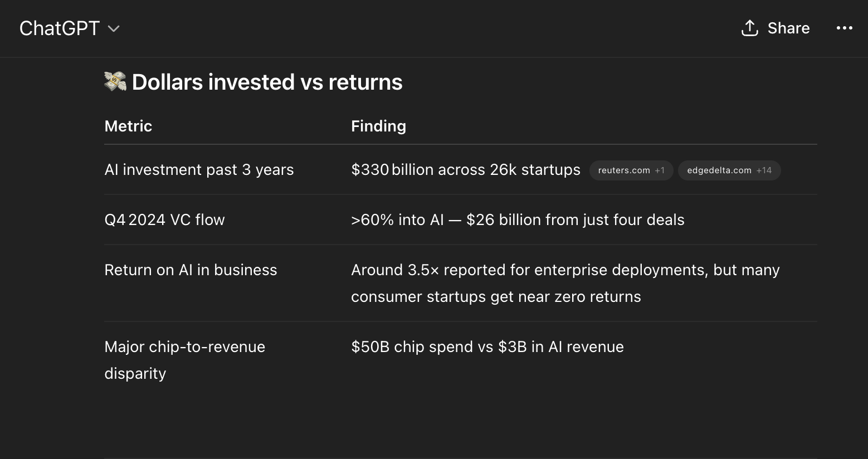Open the three-dots more options menu
The image size is (868, 459).
[845, 28]
